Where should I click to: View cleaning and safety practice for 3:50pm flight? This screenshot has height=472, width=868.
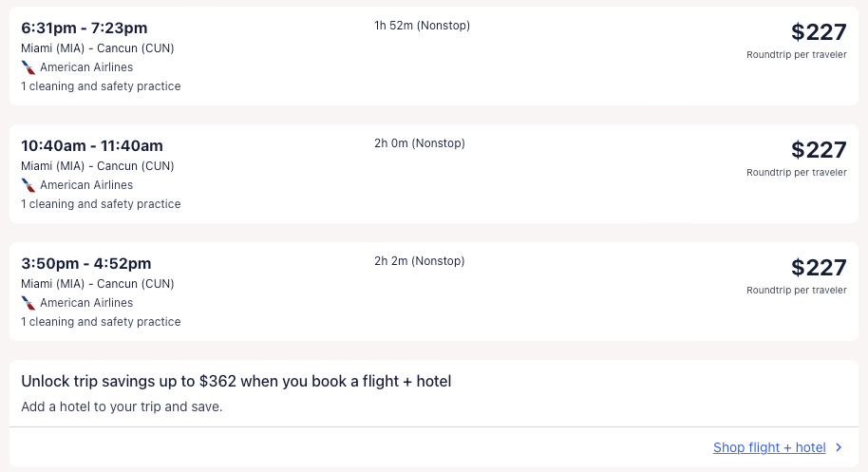pyautogui.click(x=101, y=322)
